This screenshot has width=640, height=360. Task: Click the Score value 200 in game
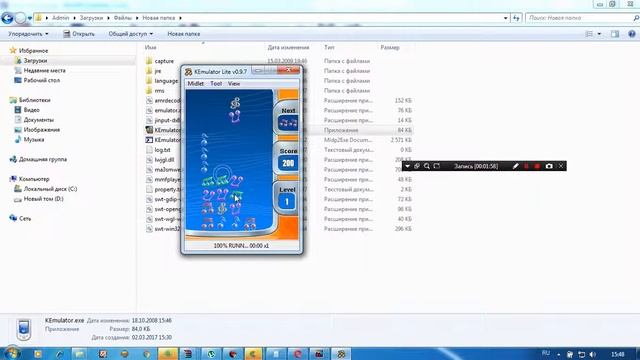[288, 163]
